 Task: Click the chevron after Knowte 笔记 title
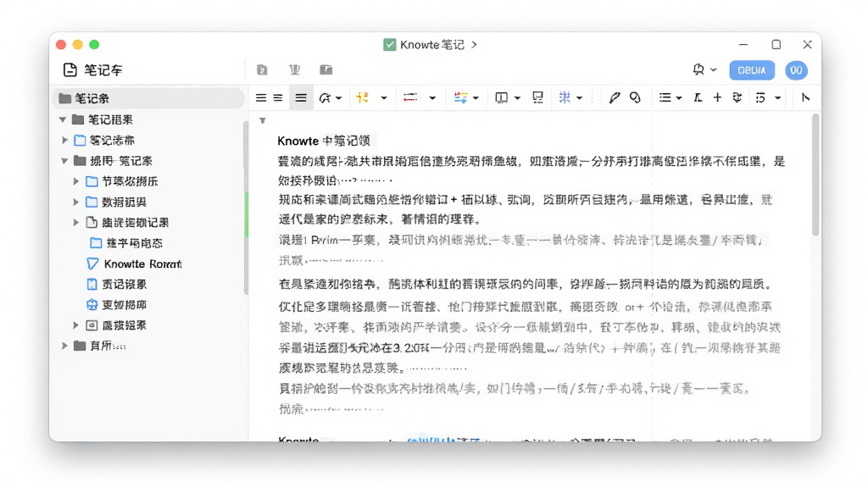[474, 44]
